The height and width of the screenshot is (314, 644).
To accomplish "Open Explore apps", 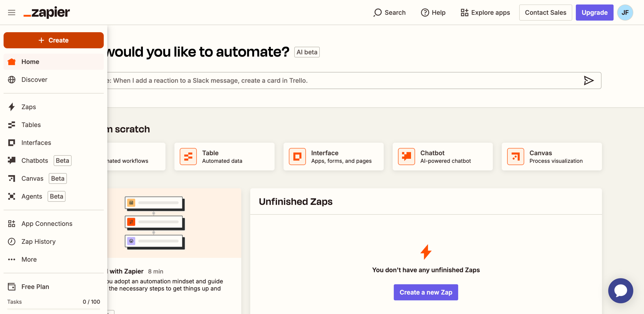I will (485, 12).
